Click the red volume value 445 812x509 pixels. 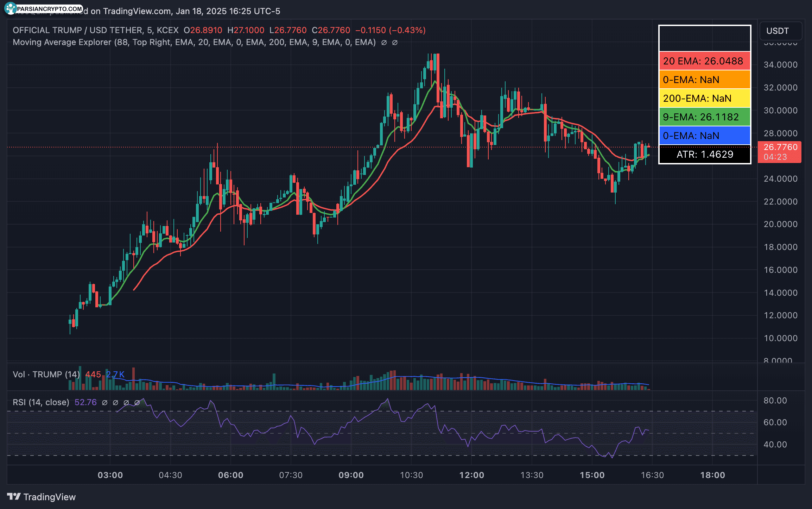tap(93, 374)
